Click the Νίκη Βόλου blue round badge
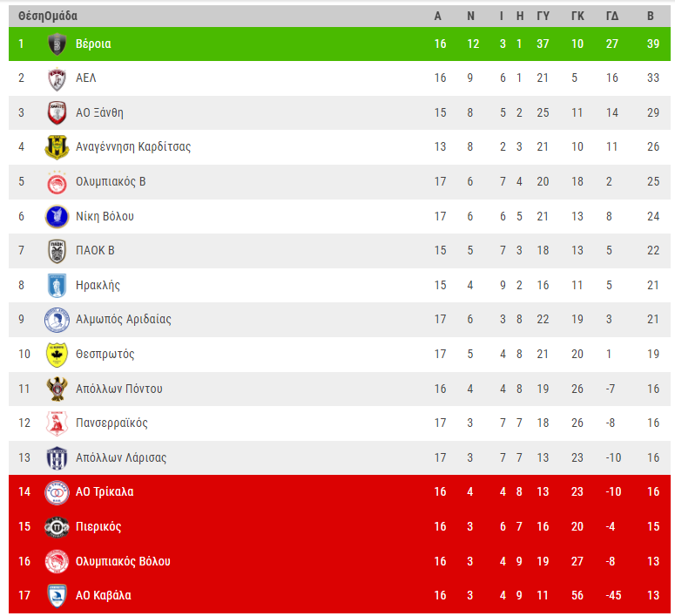 [57, 216]
